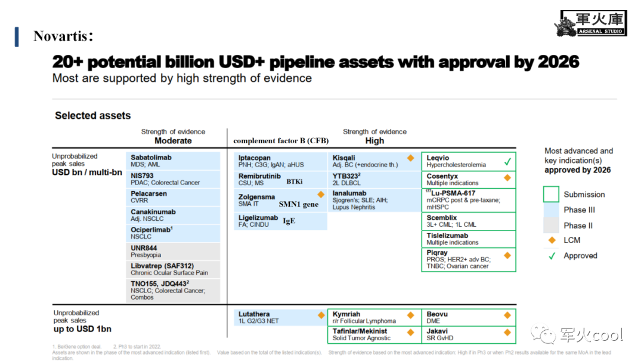
Task: Click the high strength of evidence subtitle
Action: (182, 78)
